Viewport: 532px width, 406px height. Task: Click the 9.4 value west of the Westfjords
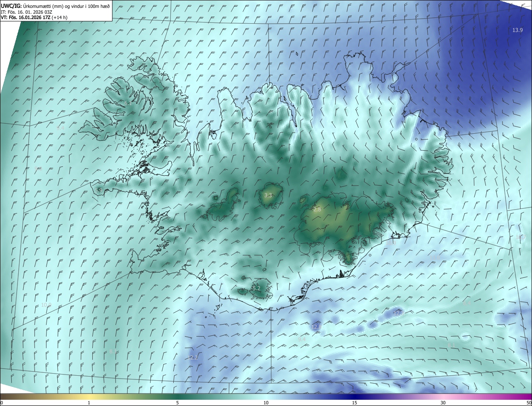60,128
